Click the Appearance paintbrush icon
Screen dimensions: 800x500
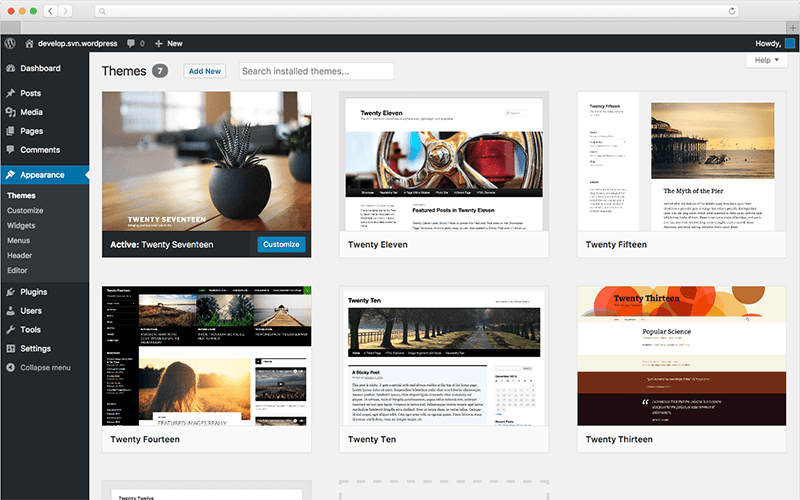tap(11, 174)
